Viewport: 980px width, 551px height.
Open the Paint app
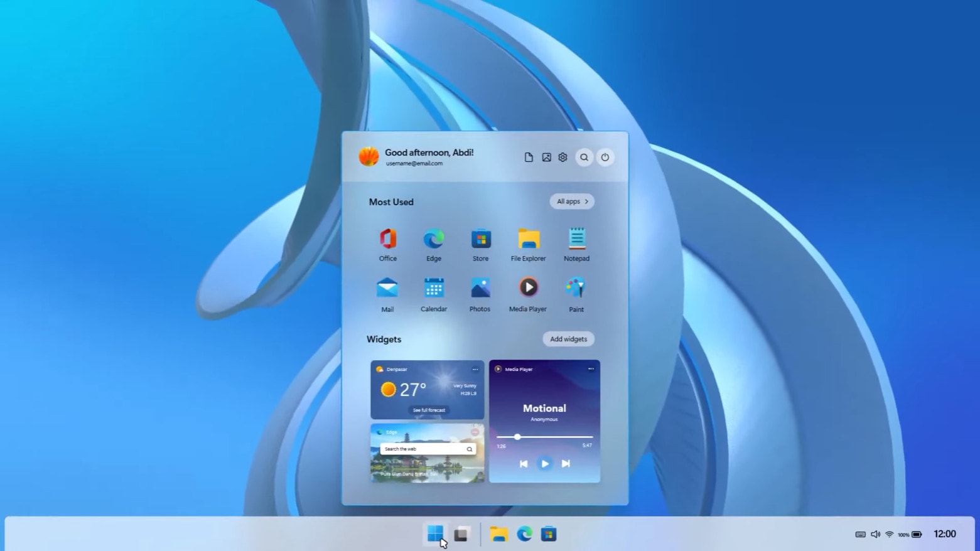(x=576, y=289)
